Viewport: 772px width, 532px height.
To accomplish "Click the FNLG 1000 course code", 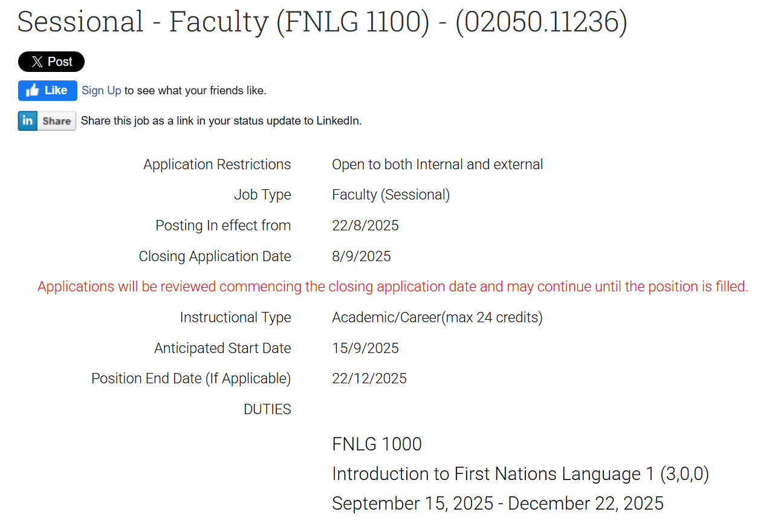I will click(377, 444).
